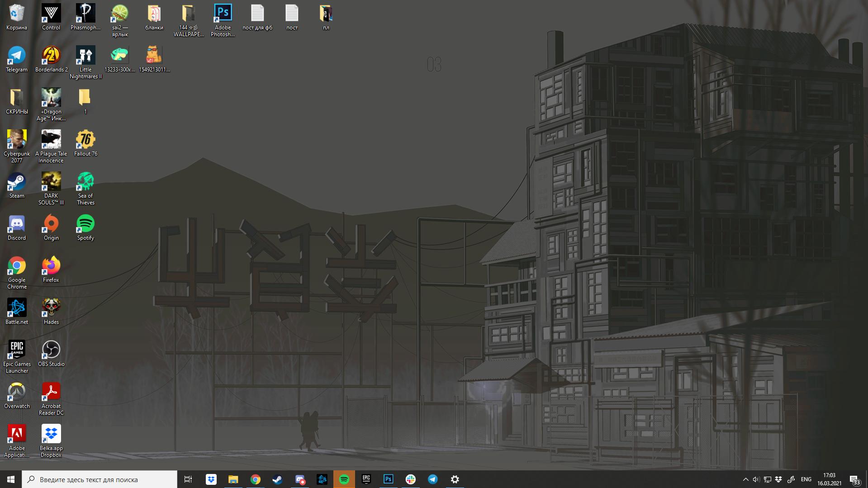Select the Cyberpunk 2077 shortcut
Viewport: 868px width, 488px height.
[17, 147]
